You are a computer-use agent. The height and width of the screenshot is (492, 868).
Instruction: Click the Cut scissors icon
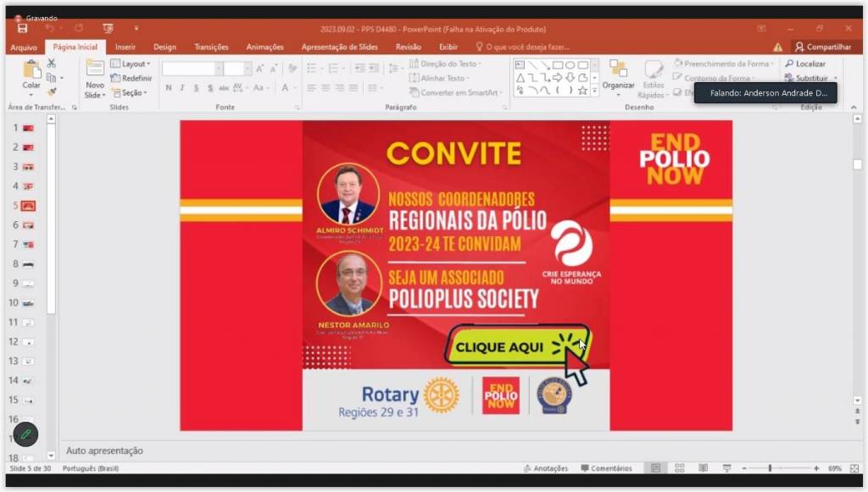tap(52, 64)
